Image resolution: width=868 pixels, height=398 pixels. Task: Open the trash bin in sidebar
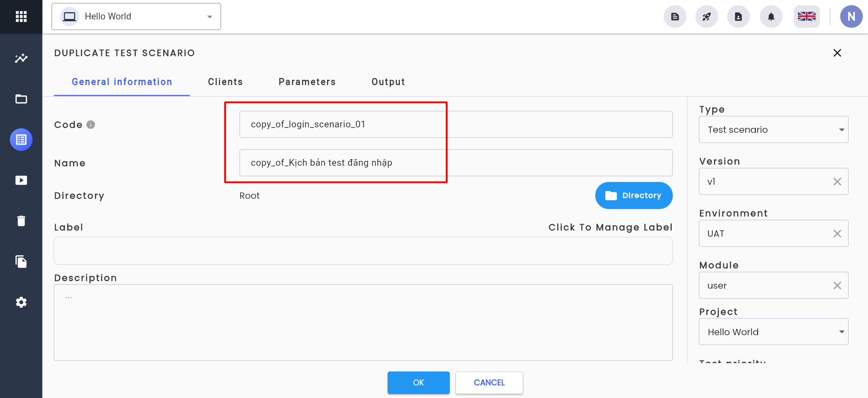pyautogui.click(x=21, y=221)
